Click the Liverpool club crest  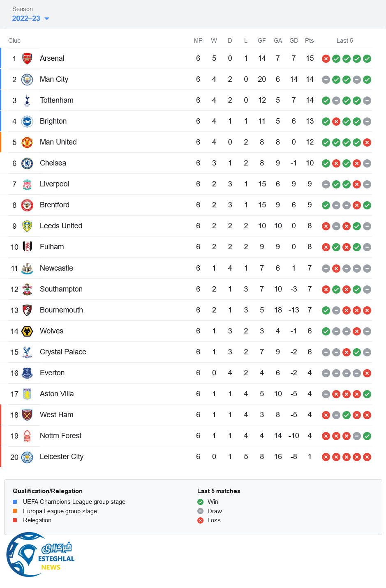[x=27, y=184]
